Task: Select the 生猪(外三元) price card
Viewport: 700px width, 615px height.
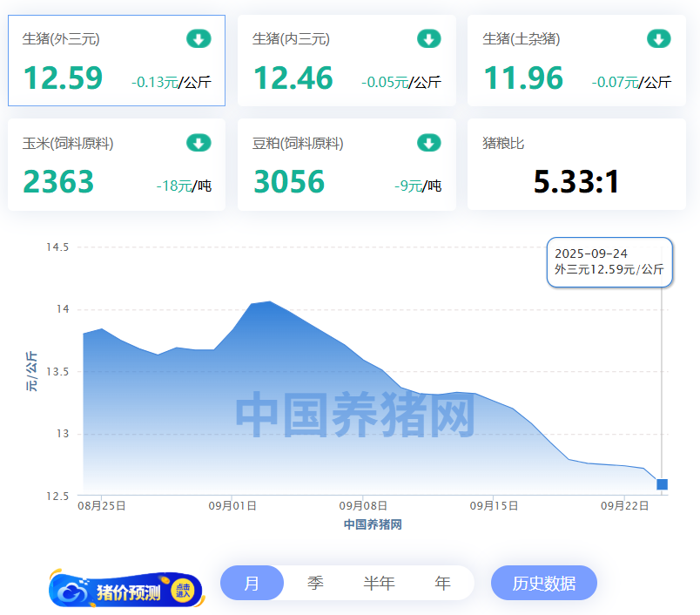Action: (117, 61)
